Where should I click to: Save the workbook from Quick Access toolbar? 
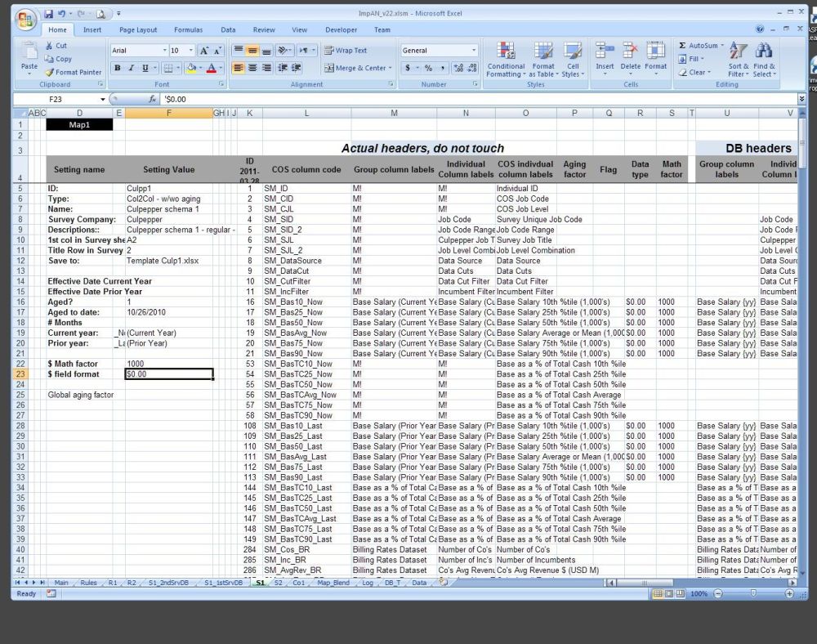(x=50, y=14)
